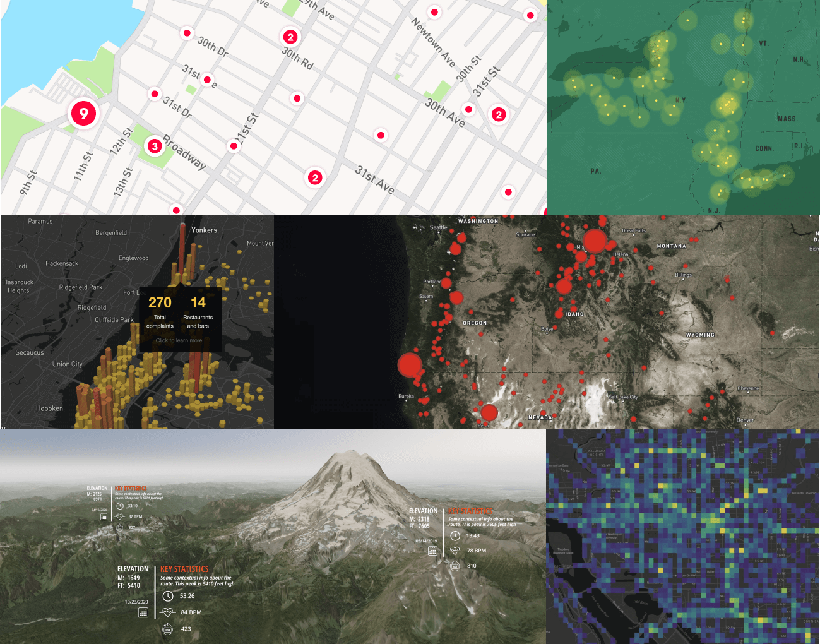Viewport: 820px width, 644px height.
Task: Select the 2 cluster beside the 30th Ave label
Action: coord(499,114)
